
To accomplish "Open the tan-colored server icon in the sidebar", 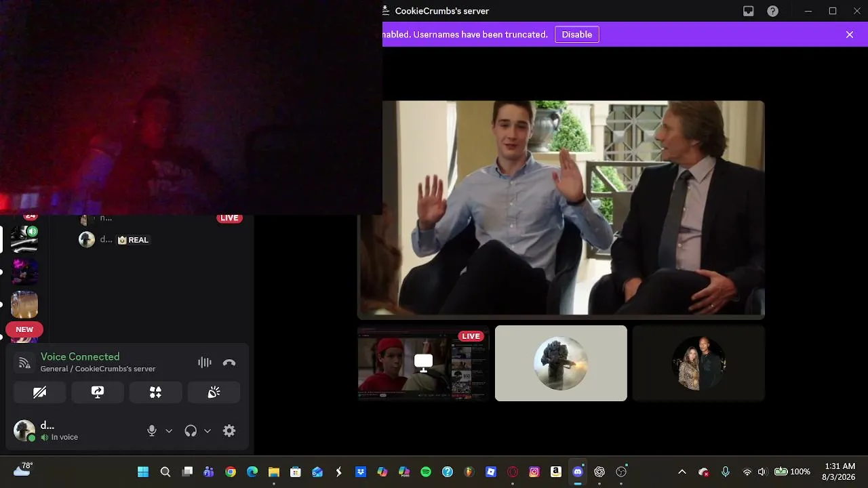I will [24, 304].
